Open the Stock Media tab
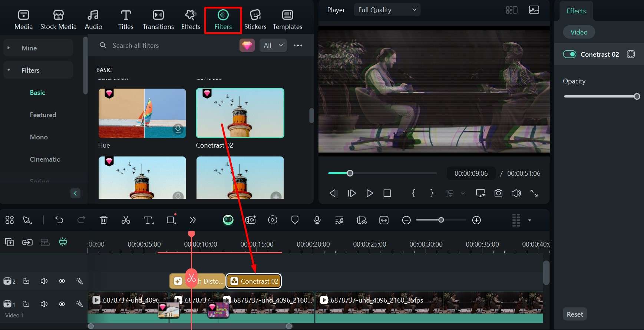This screenshot has height=330, width=644. point(59,20)
